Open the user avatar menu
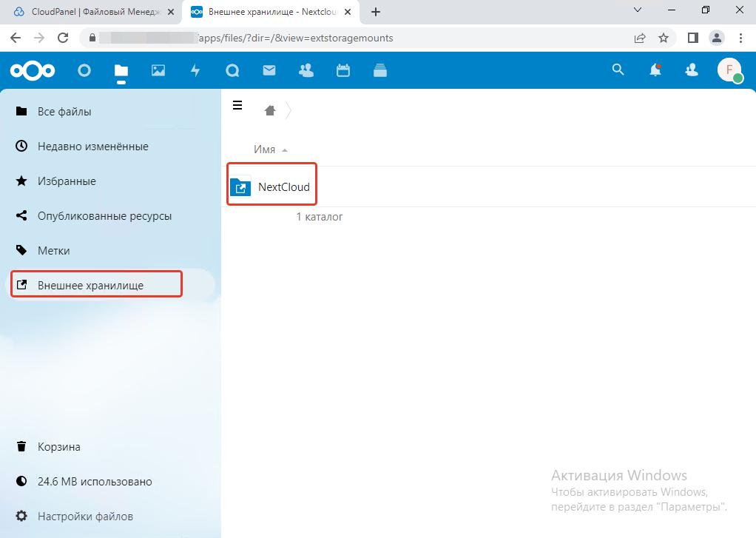This screenshot has height=538, width=756. [729, 70]
